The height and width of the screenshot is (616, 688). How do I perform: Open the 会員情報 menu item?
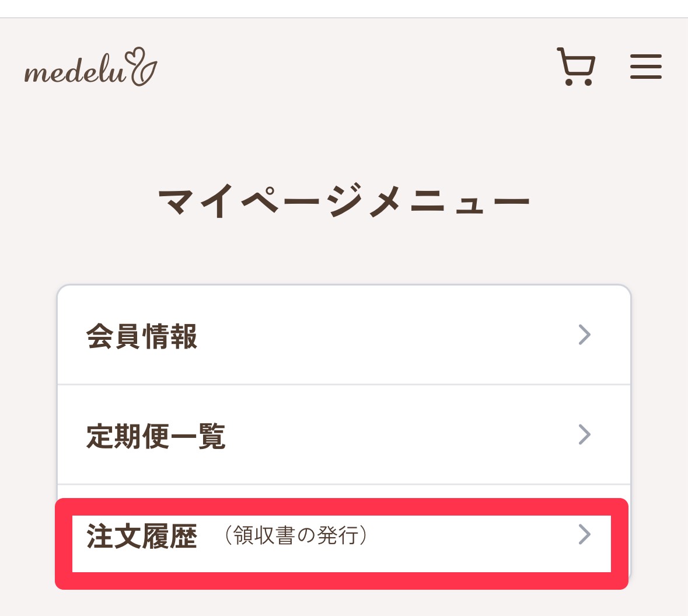click(x=343, y=335)
